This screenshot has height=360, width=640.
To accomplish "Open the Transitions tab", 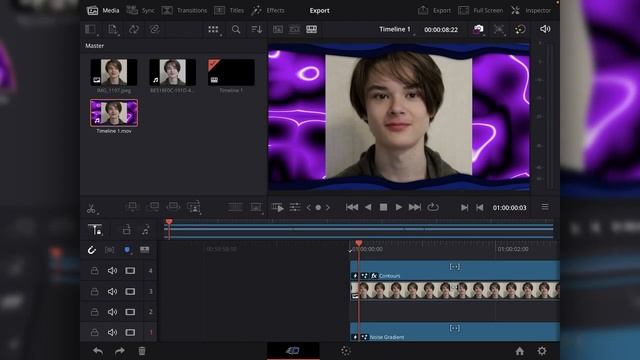I will [x=184, y=11].
